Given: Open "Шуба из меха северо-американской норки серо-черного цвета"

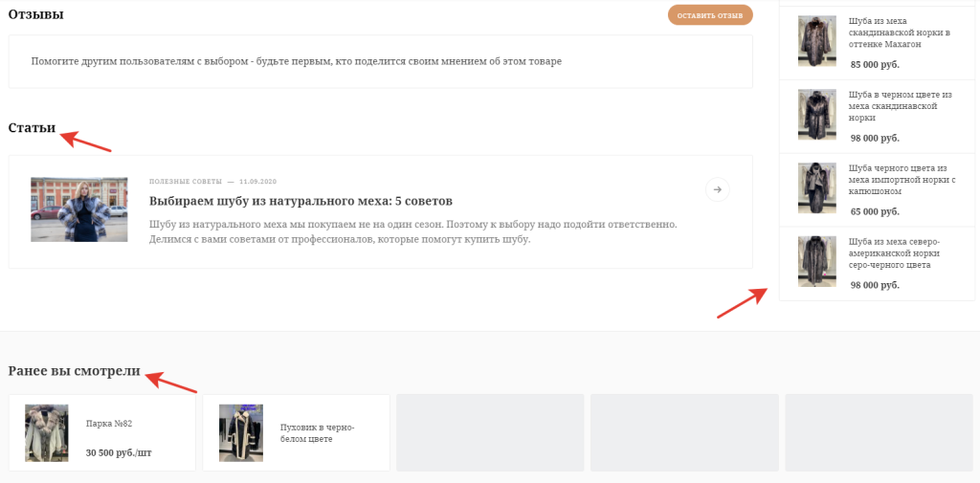Looking at the screenshot, I should point(895,252).
